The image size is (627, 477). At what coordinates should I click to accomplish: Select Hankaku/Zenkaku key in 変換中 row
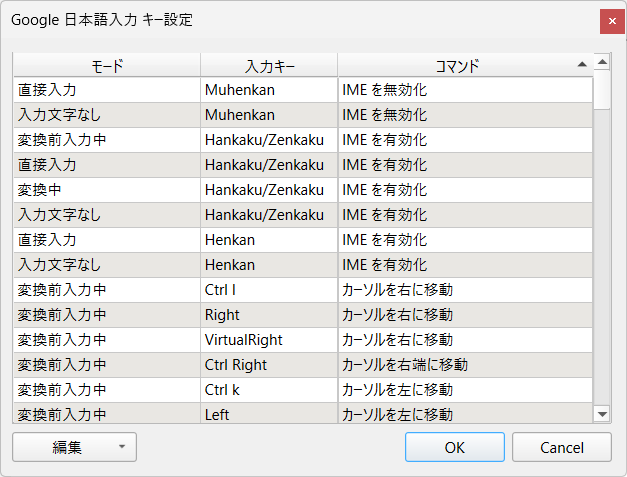269,190
